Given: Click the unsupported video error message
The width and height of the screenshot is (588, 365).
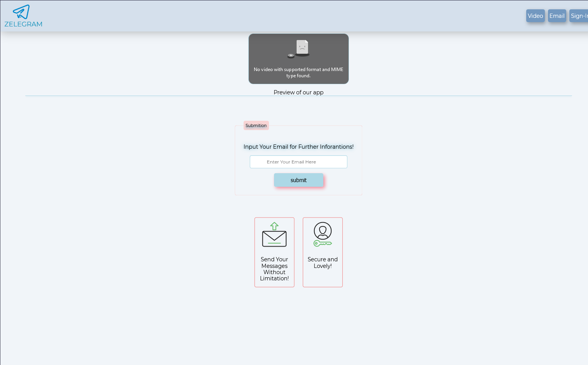Looking at the screenshot, I should (x=298, y=73).
